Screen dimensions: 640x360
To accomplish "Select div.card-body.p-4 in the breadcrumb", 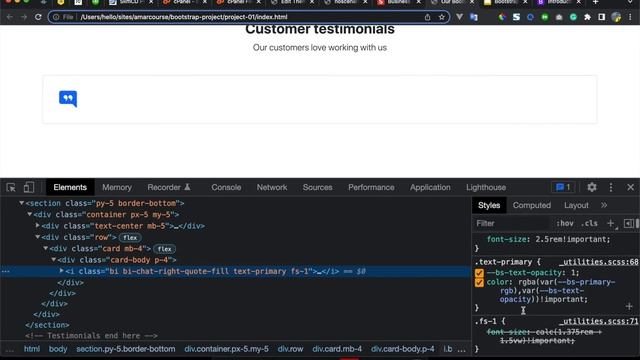I will pyautogui.click(x=402, y=349).
